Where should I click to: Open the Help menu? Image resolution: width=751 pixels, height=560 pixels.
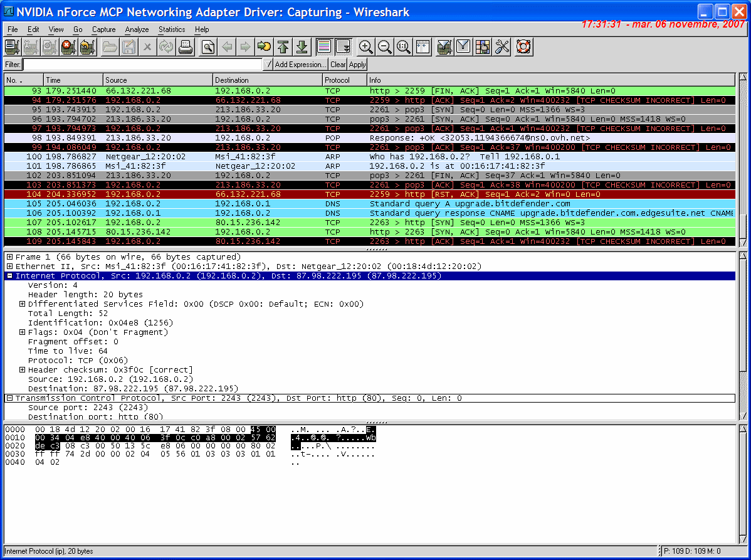click(x=202, y=29)
